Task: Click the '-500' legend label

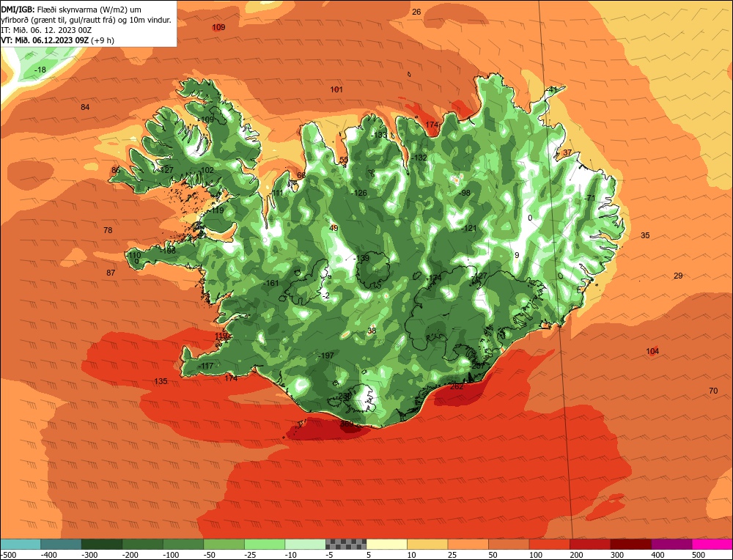Action: click(x=8, y=555)
